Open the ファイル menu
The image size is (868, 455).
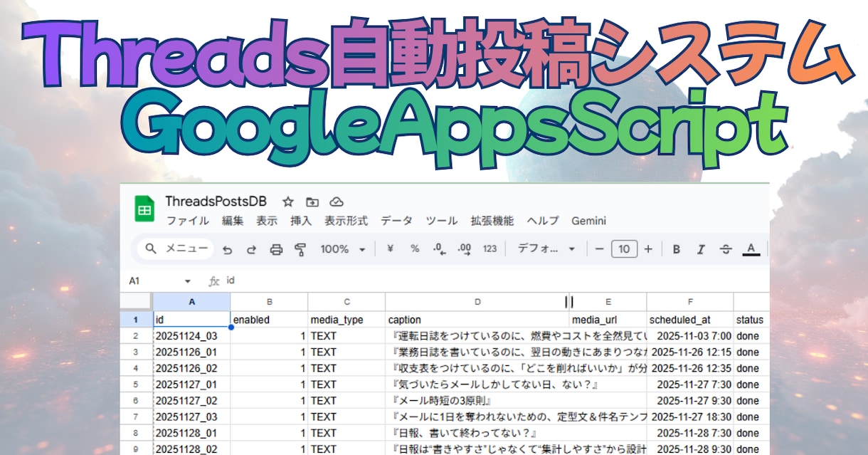click(x=187, y=221)
